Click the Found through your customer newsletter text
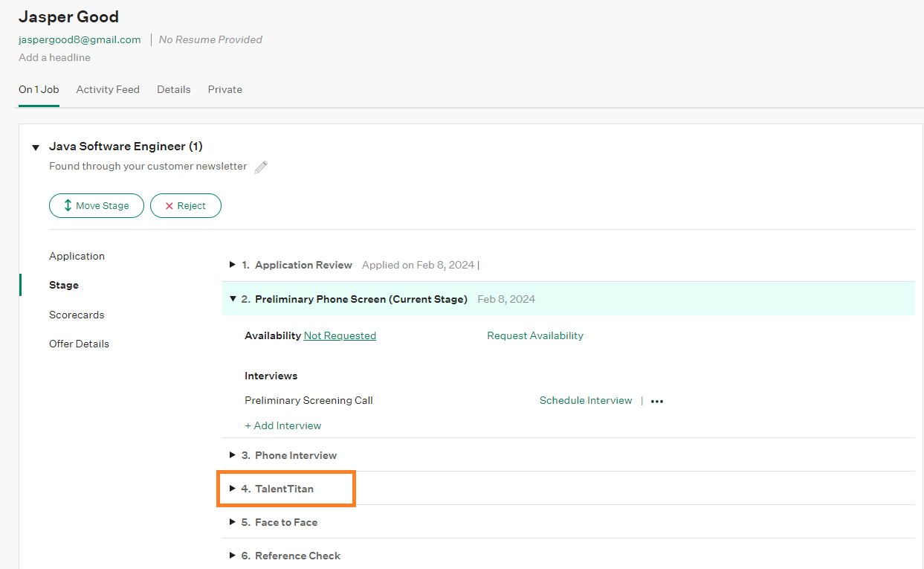The image size is (924, 569). [x=148, y=166]
